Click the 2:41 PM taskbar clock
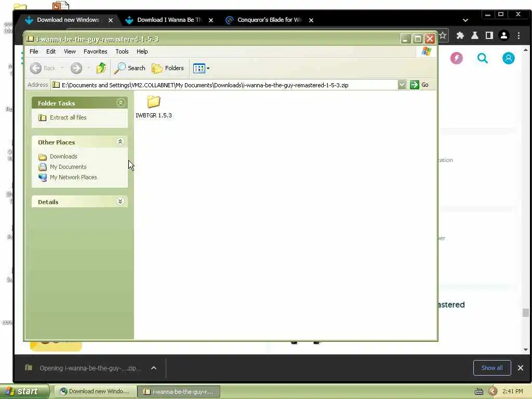Viewport: 532px width, 399px height. (513, 392)
